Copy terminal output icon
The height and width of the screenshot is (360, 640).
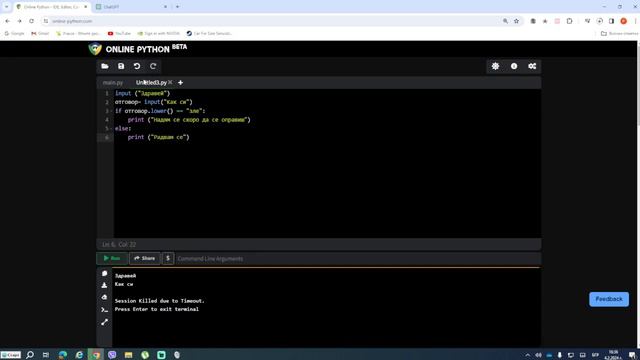pyautogui.click(x=104, y=273)
